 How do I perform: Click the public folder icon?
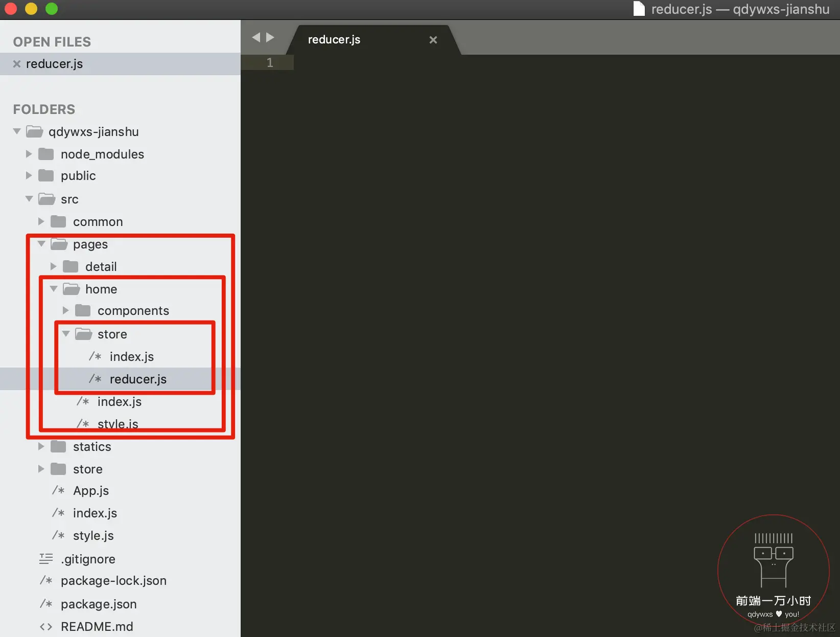46,176
